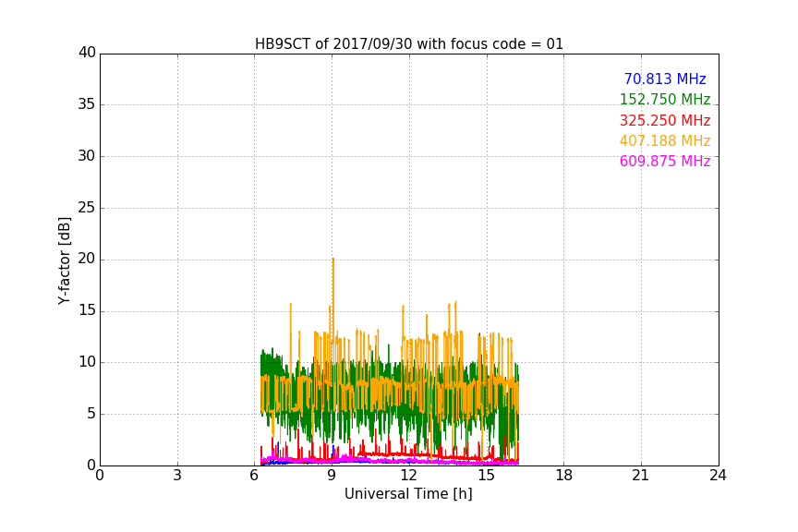This screenshot has width=798, height=532.
Task: Click the Universal Time [h] axis label
Action: [x=408, y=494]
